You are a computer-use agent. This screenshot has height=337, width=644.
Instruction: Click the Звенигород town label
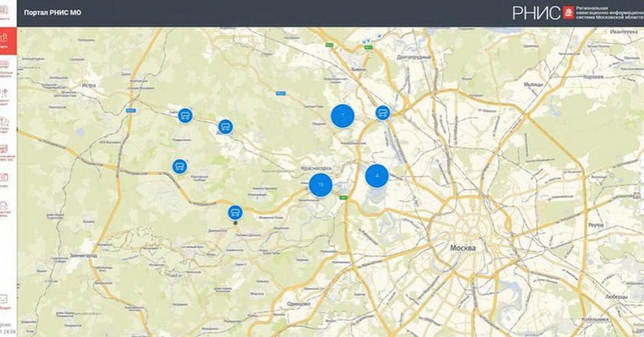click(84, 255)
